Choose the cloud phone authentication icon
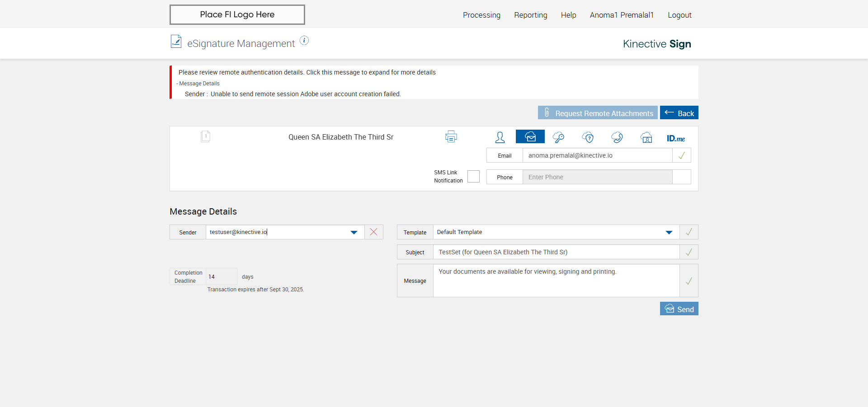868x407 pixels. [617, 137]
